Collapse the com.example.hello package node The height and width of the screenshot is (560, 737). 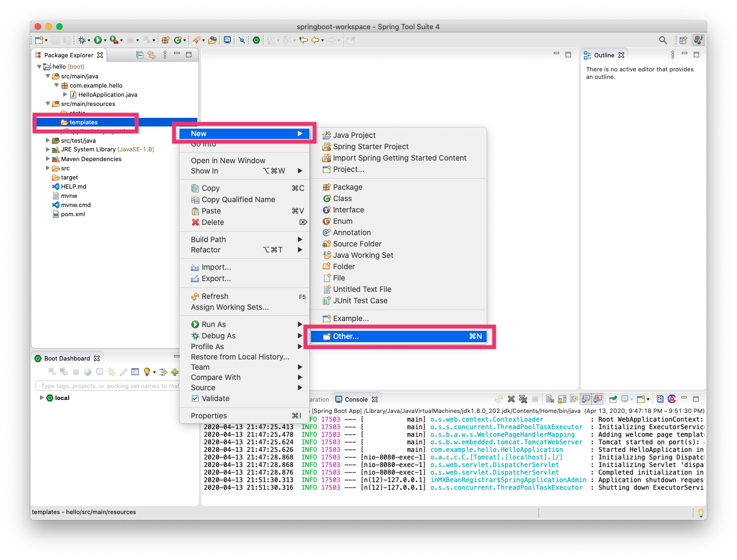(57, 85)
